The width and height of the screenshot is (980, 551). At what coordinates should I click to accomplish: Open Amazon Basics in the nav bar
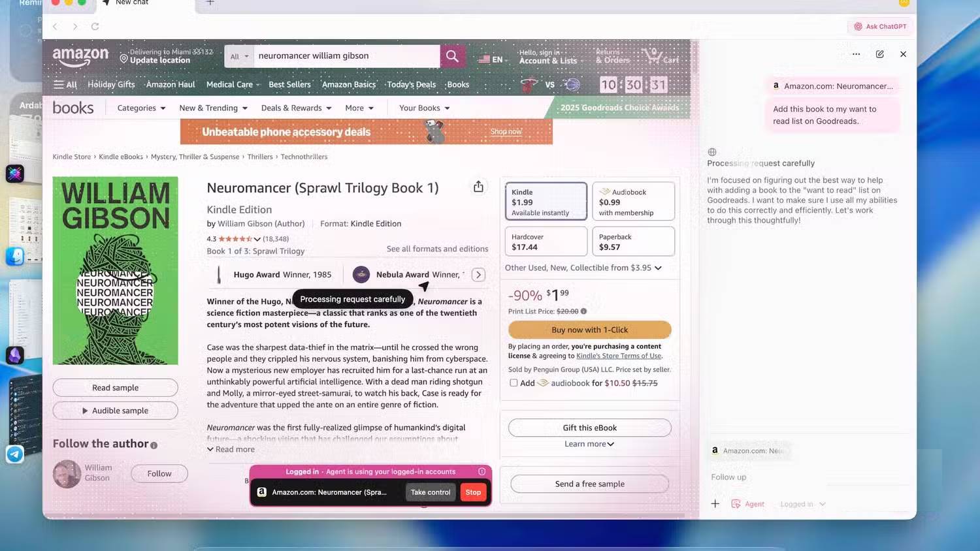[349, 84]
